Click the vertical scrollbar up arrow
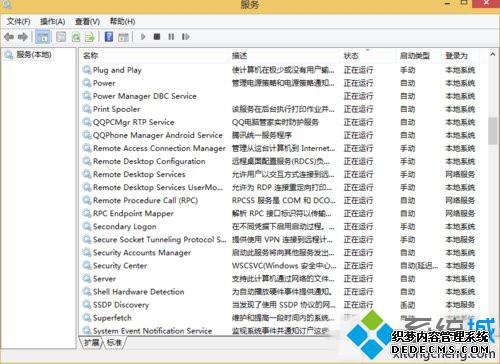The image size is (500, 364). [x=493, y=54]
